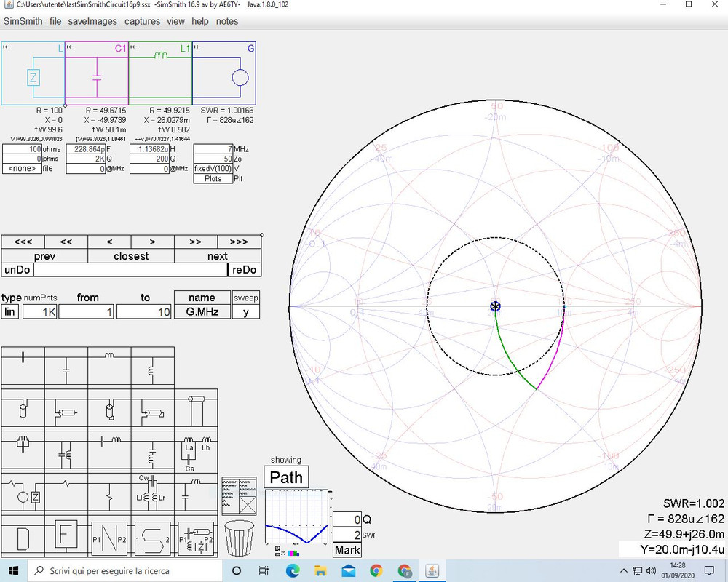Add the La Lb Ca network block
This screenshot has width=728, height=582.
(x=196, y=453)
